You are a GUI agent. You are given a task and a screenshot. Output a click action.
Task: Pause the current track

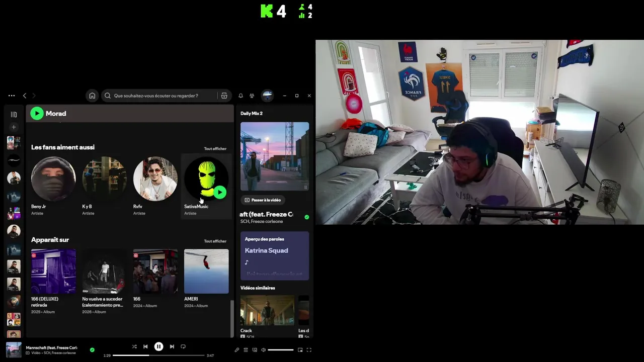158,346
